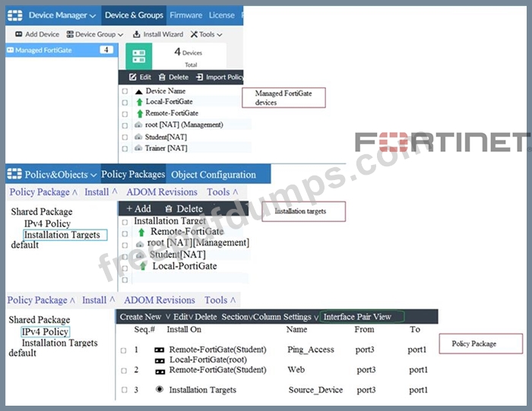Click Interface Pair View button
The image size is (532, 411).
click(x=362, y=317)
